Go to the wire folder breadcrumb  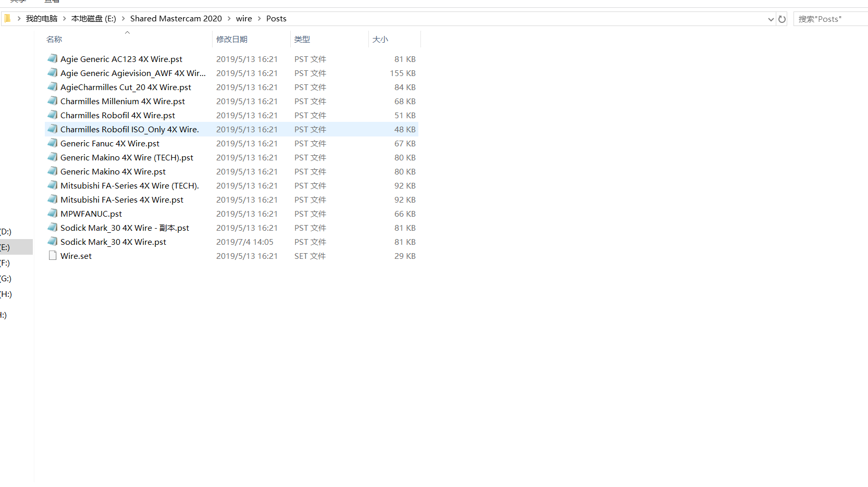pyautogui.click(x=244, y=19)
